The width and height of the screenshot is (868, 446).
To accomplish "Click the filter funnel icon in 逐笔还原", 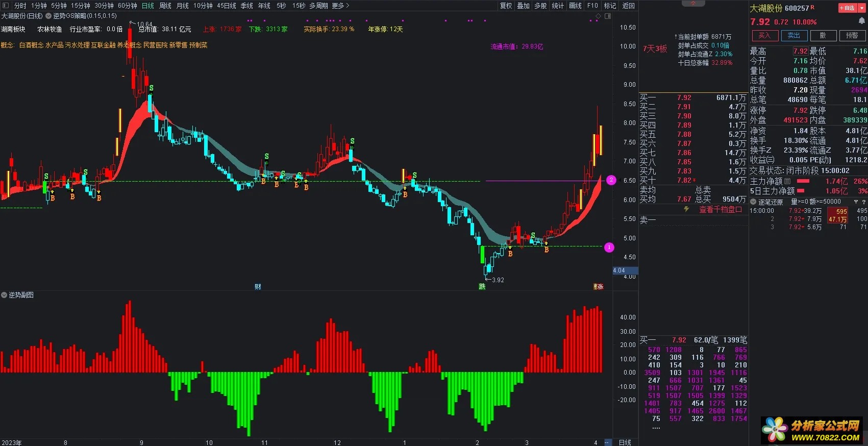I will coord(856,202).
